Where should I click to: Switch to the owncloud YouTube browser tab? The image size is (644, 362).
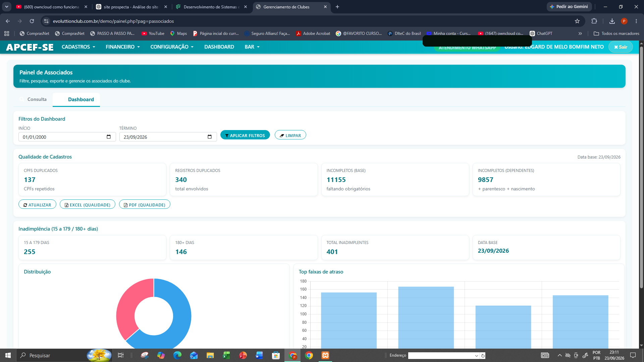(51, 7)
